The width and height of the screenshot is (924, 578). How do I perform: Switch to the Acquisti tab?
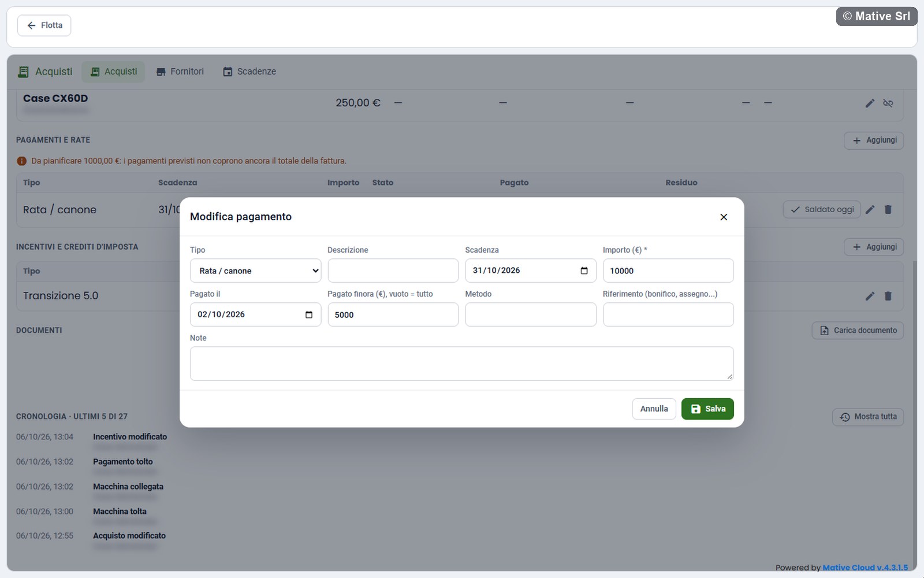[113, 72]
